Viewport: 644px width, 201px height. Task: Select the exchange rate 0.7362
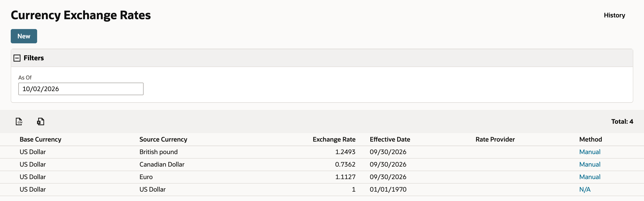coord(345,164)
